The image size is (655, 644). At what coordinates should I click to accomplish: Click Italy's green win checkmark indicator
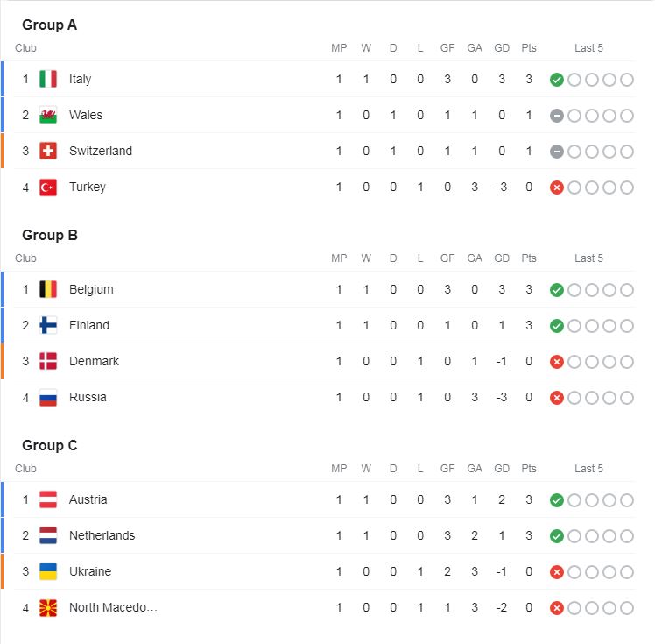point(556,80)
